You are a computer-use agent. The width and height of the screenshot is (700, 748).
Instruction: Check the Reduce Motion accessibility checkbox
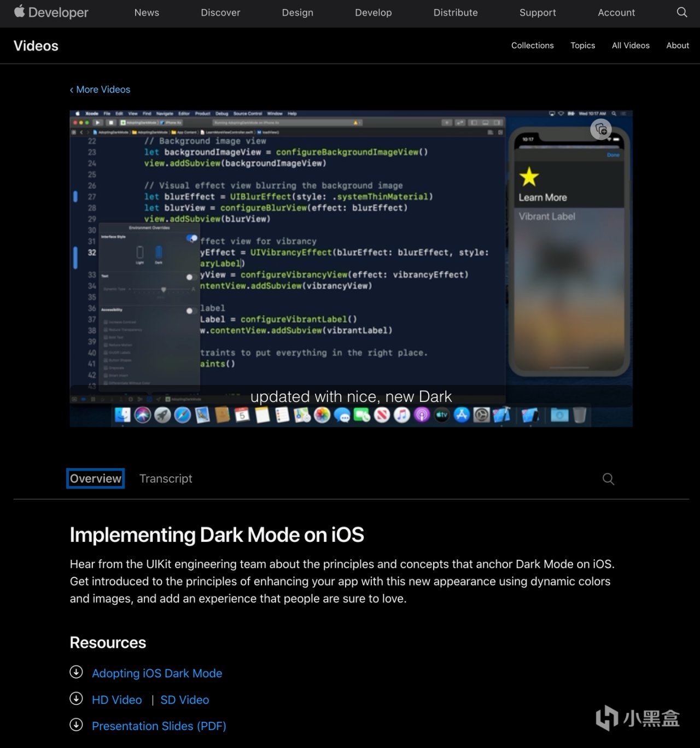coord(106,345)
